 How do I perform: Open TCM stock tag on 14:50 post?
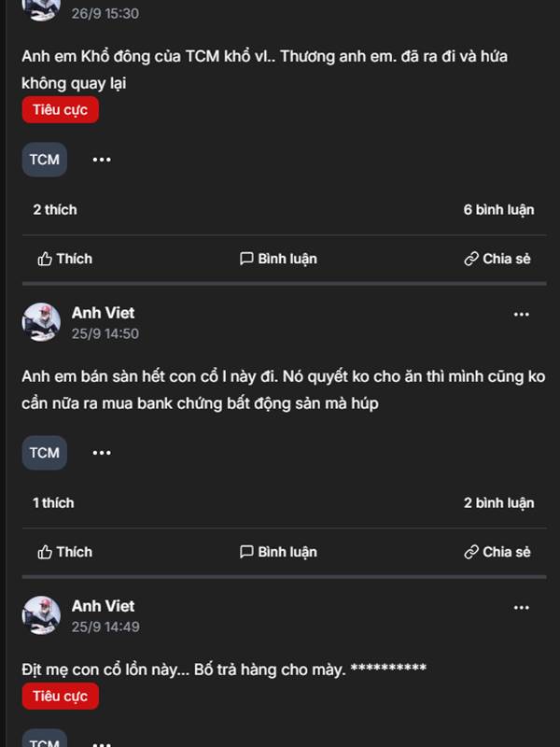pos(44,453)
